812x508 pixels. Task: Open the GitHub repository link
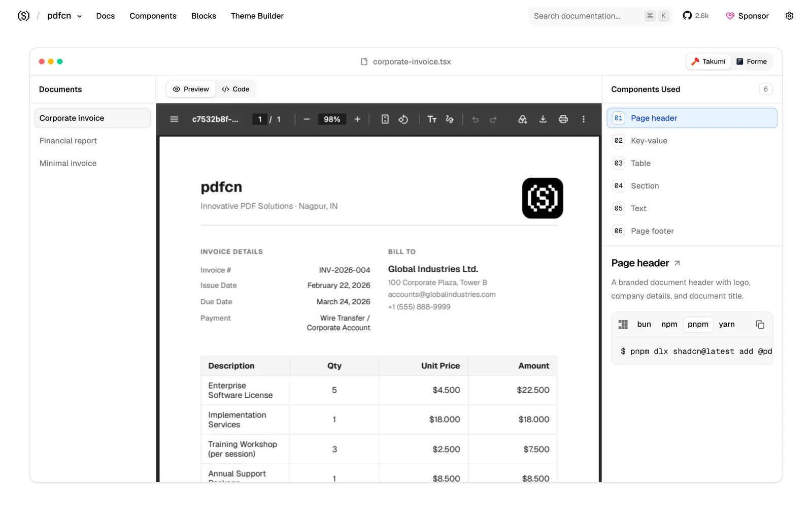[x=696, y=16]
